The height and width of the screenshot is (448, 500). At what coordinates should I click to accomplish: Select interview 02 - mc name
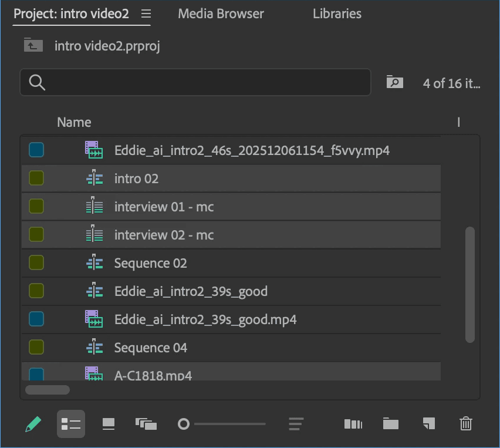pyautogui.click(x=164, y=235)
